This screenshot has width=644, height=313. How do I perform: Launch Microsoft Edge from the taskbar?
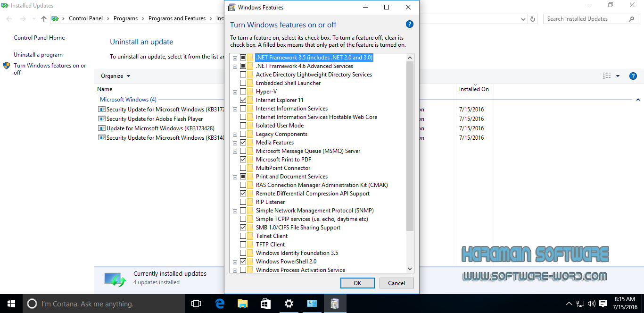click(219, 304)
